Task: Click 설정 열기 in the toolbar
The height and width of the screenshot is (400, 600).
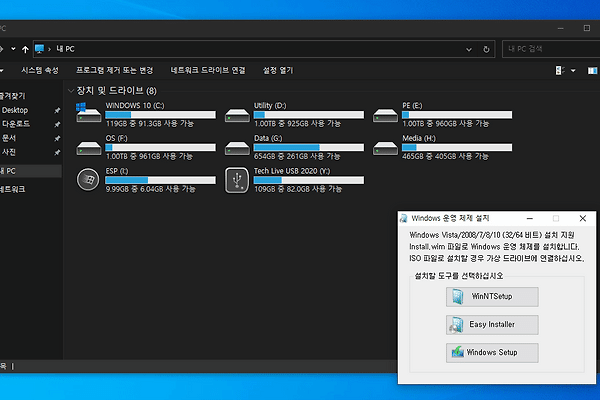Action: coord(278,70)
